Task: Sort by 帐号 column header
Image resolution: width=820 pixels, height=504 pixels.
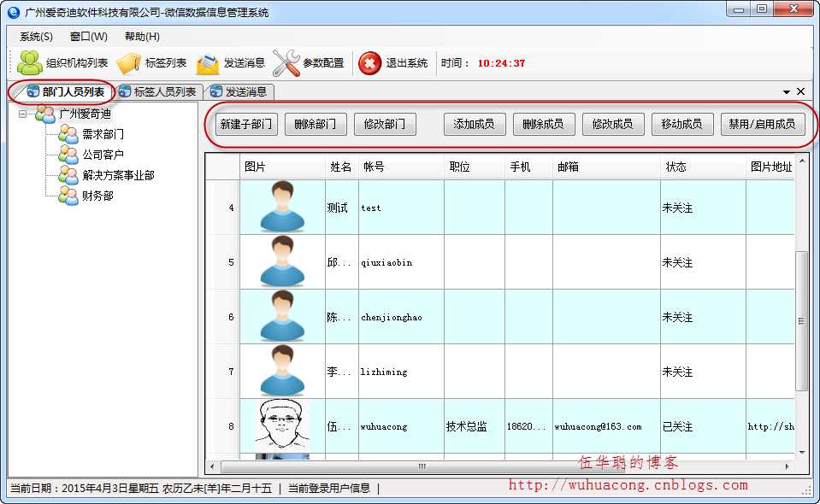Action: pyautogui.click(x=401, y=167)
